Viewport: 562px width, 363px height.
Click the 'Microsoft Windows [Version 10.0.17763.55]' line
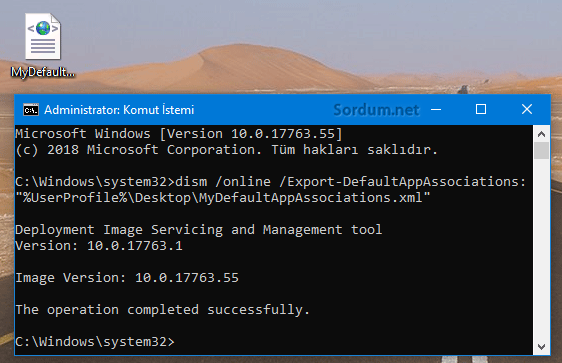(x=179, y=134)
